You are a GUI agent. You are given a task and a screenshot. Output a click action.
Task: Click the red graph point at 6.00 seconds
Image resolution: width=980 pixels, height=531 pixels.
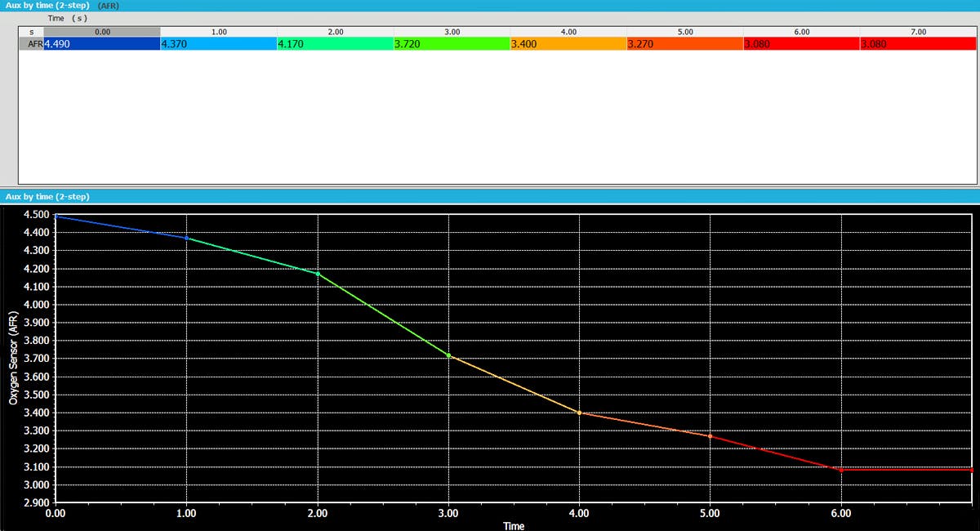pos(841,470)
